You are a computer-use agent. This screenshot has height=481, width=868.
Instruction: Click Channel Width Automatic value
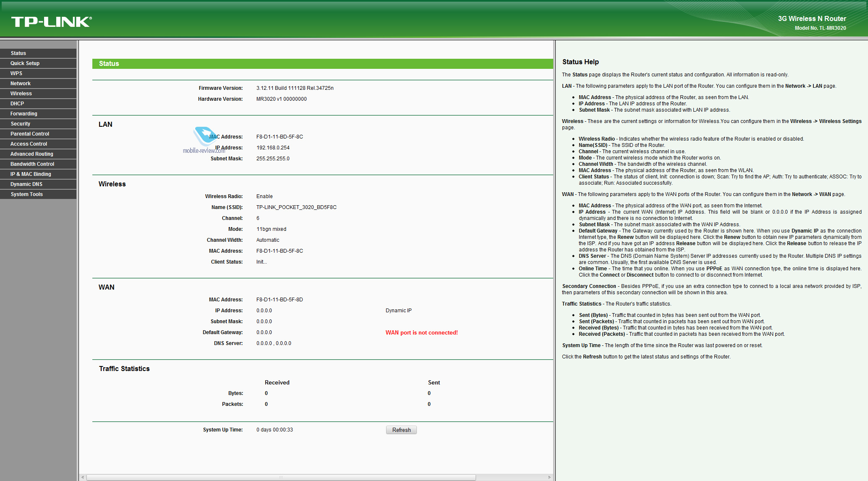click(x=267, y=240)
